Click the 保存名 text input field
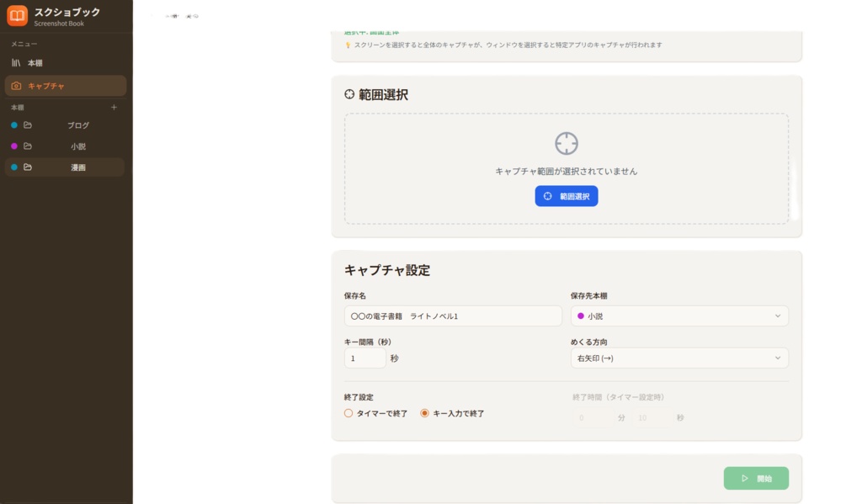Image resolution: width=862 pixels, height=504 pixels. click(x=453, y=316)
